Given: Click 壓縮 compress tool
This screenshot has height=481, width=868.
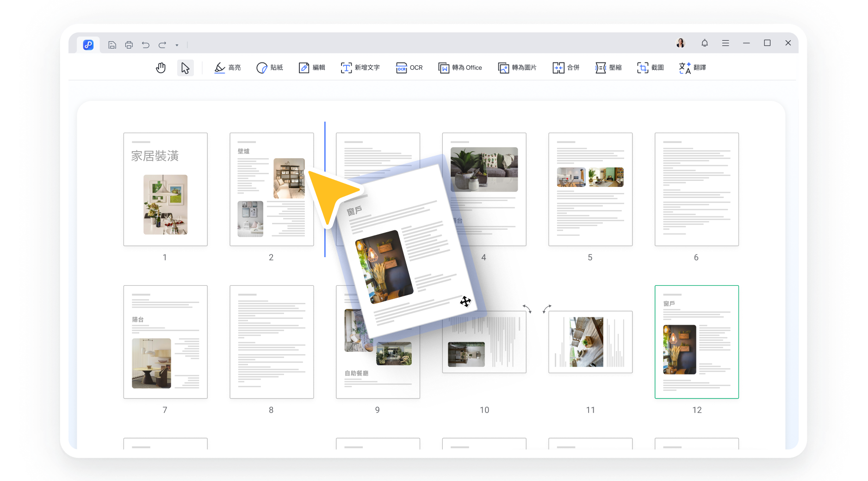Looking at the screenshot, I should (x=608, y=68).
